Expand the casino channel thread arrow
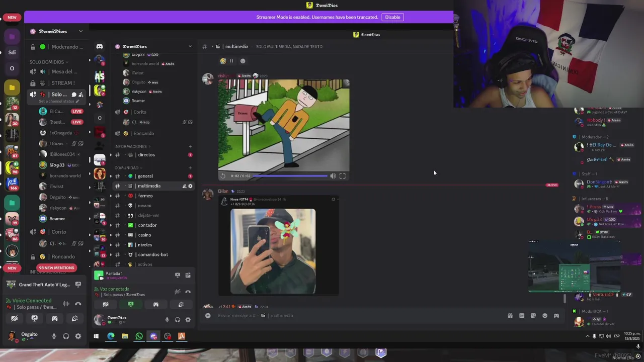Image resolution: width=644 pixels, height=362 pixels. 111,235
